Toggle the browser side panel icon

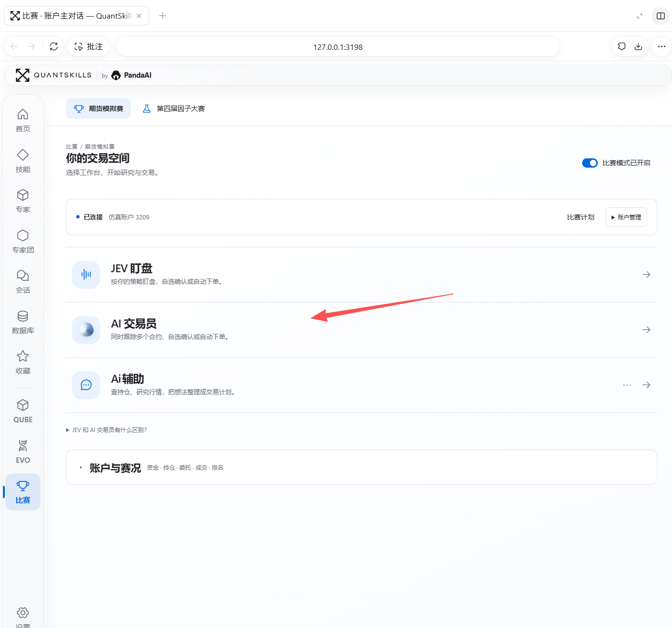tap(660, 16)
